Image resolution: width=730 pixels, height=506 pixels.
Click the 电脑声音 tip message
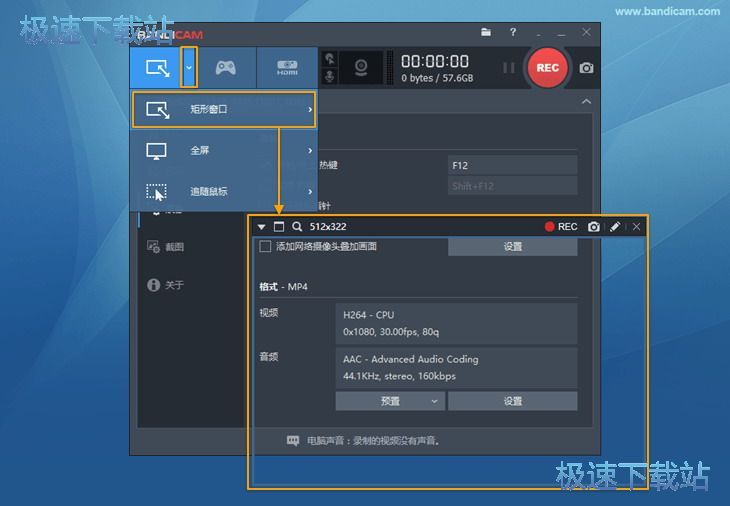[x=373, y=440]
